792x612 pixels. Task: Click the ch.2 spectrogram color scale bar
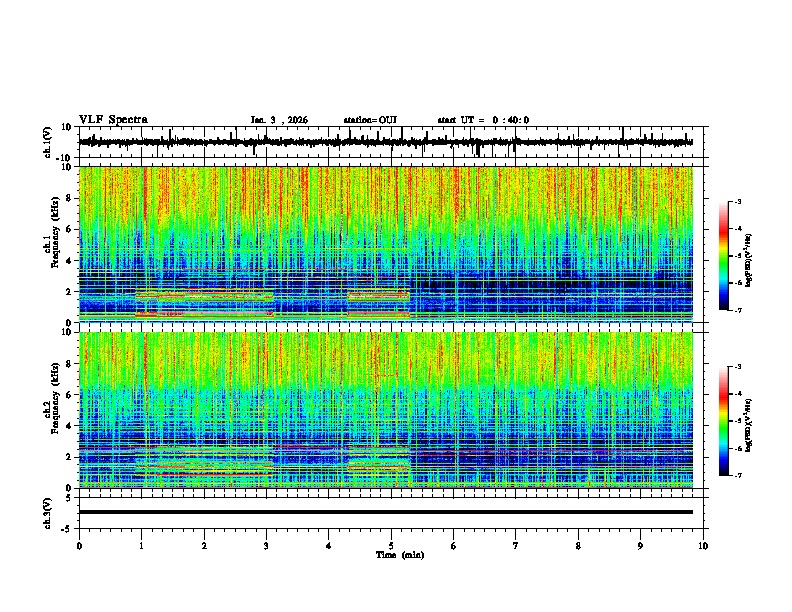(x=724, y=421)
